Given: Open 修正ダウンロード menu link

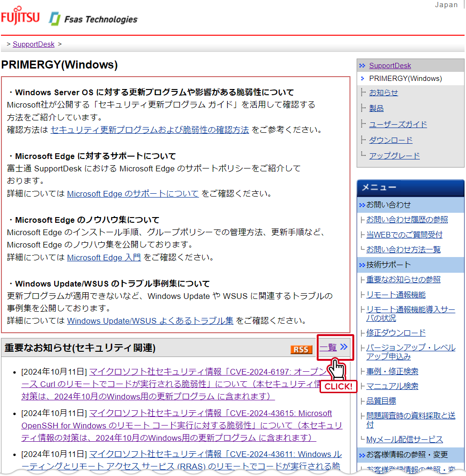Looking at the screenshot, I should (396, 333).
